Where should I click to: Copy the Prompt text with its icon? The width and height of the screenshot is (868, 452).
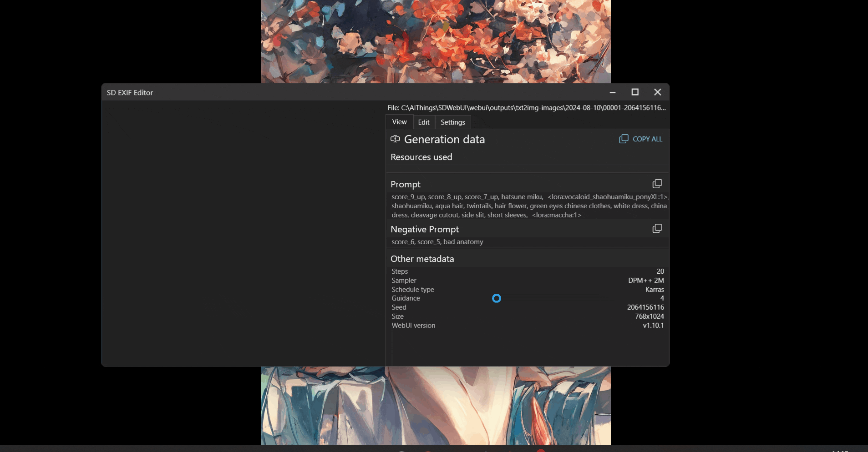657,184
